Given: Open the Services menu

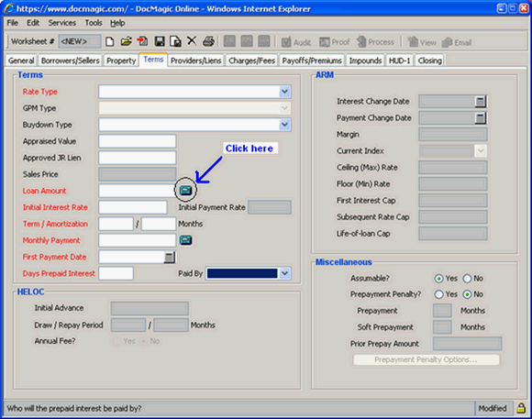Looking at the screenshot, I should point(61,23).
